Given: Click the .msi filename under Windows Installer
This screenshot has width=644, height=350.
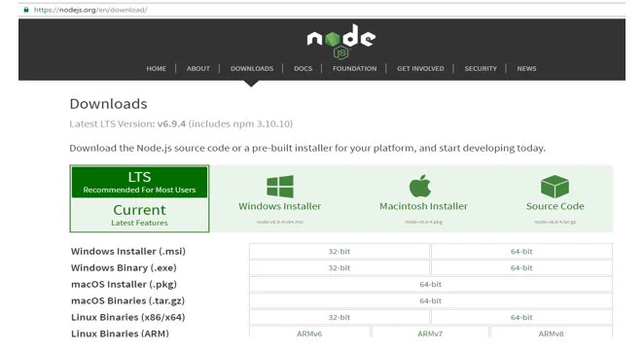Looking at the screenshot, I should [x=280, y=222].
